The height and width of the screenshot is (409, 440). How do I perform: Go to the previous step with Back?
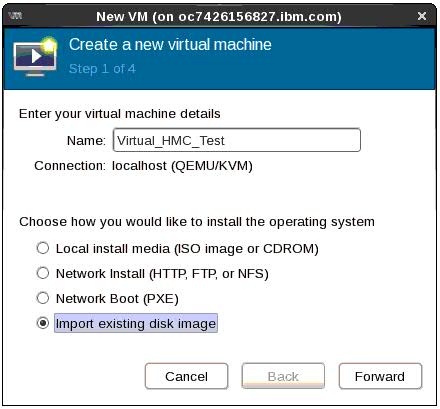pyautogui.click(x=283, y=376)
